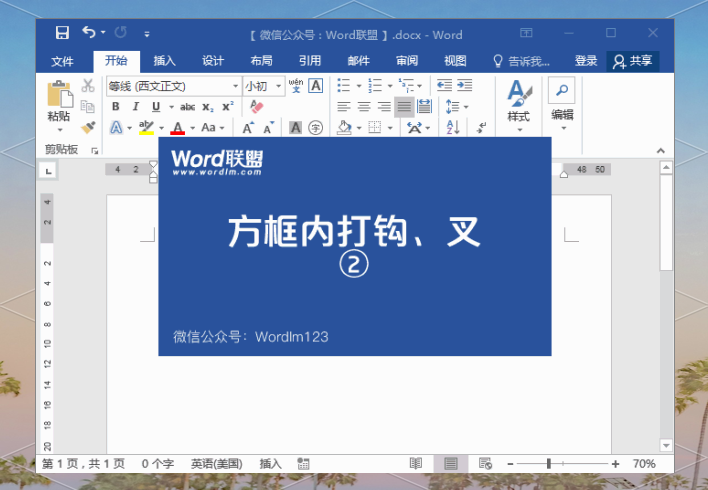
Task: Decrease paragraph indent
Action: [x=444, y=85]
